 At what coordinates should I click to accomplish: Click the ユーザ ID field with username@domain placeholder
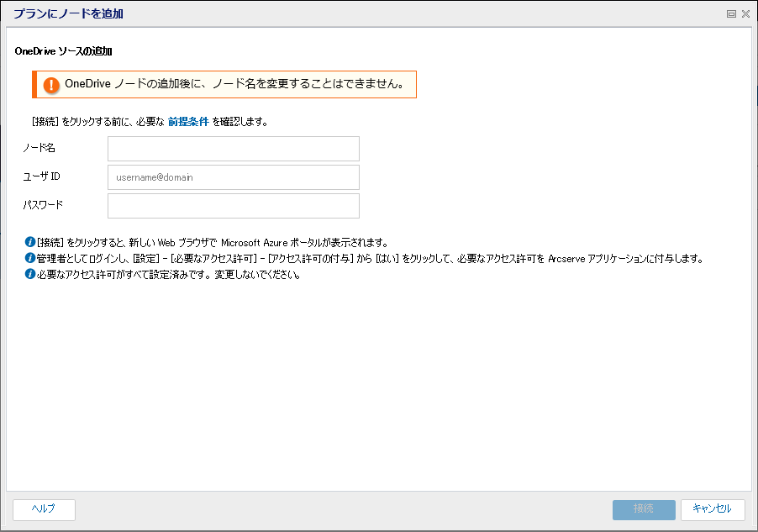(234, 177)
